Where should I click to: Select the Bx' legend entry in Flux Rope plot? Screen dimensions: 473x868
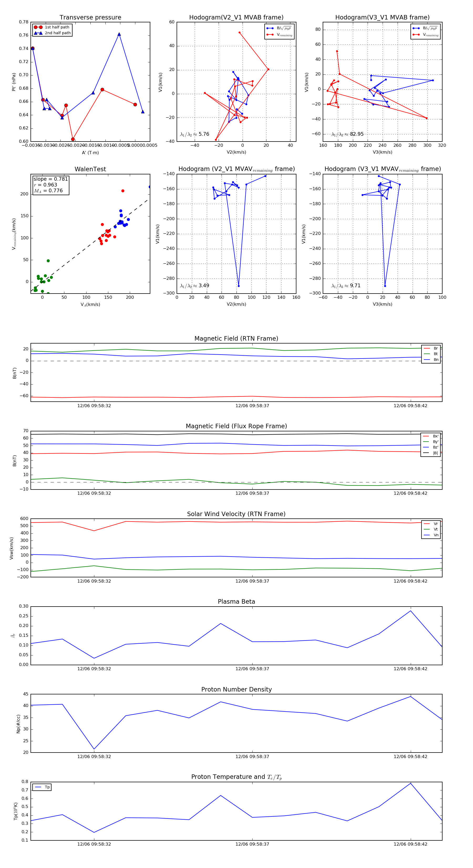431,436
